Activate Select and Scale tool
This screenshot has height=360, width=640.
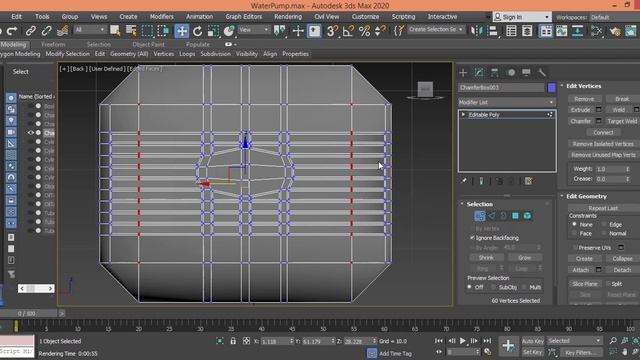(213, 31)
